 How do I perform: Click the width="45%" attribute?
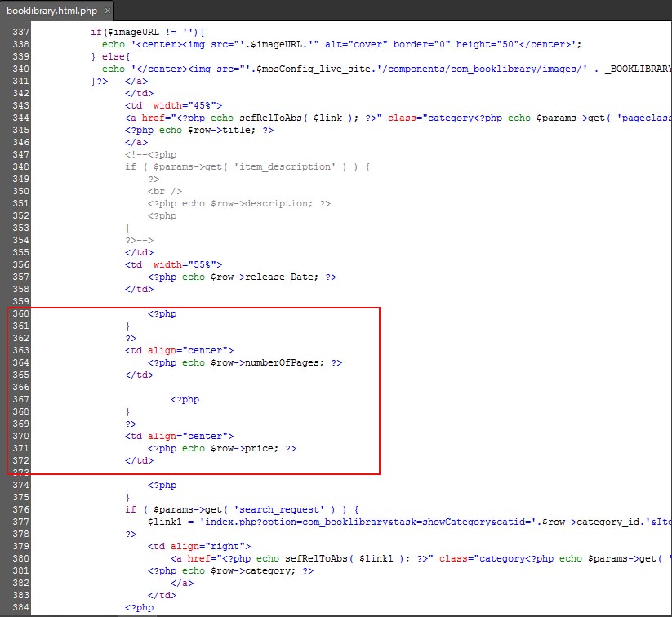point(185,105)
